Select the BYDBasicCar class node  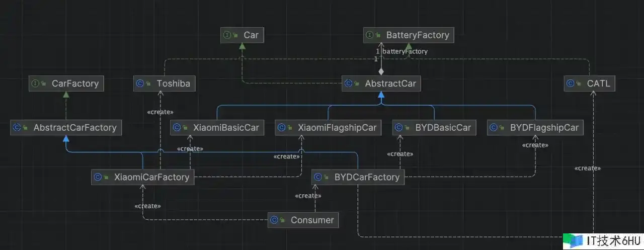[434, 128]
